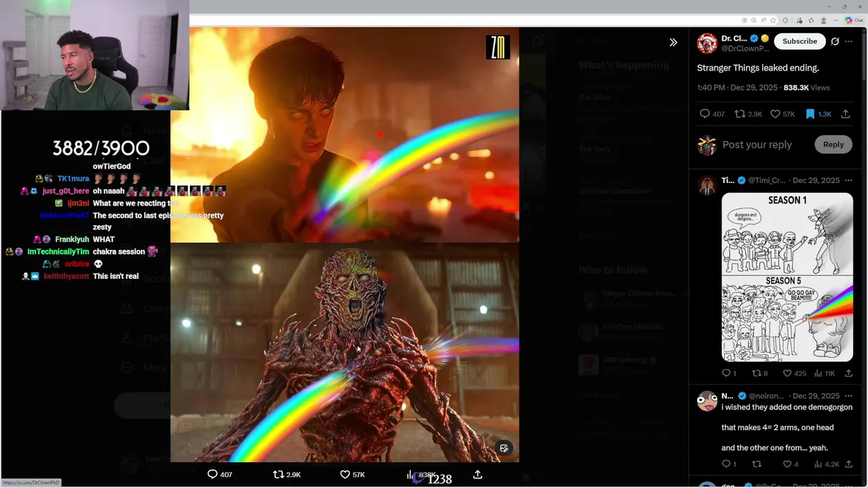The width and height of the screenshot is (868, 488).
Task: Like via 57K heart under the media viewer
Action: (352, 474)
